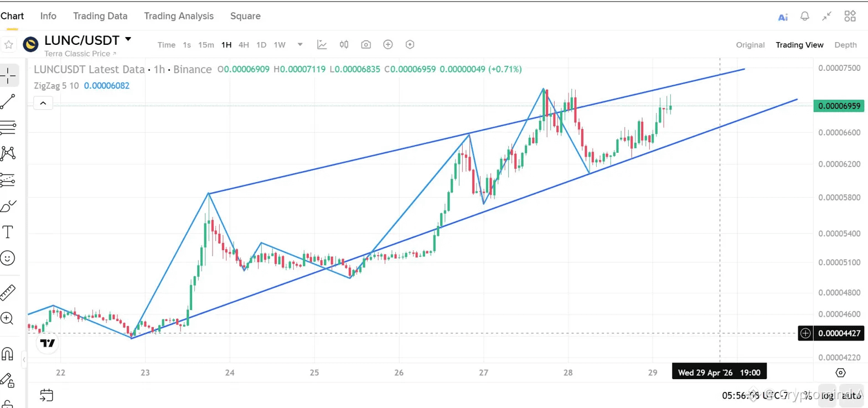Switch to the Info tab

48,16
